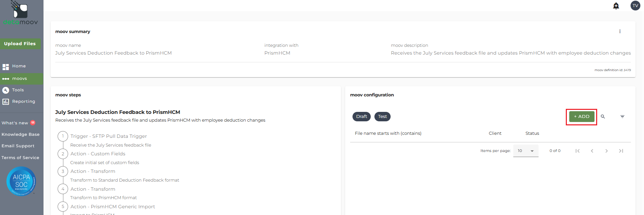Click the datamoov logo

pyautogui.click(x=20, y=13)
